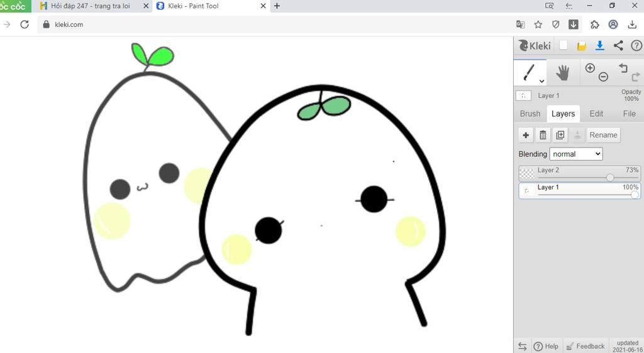Create a new image with the blank page icon

[563, 45]
